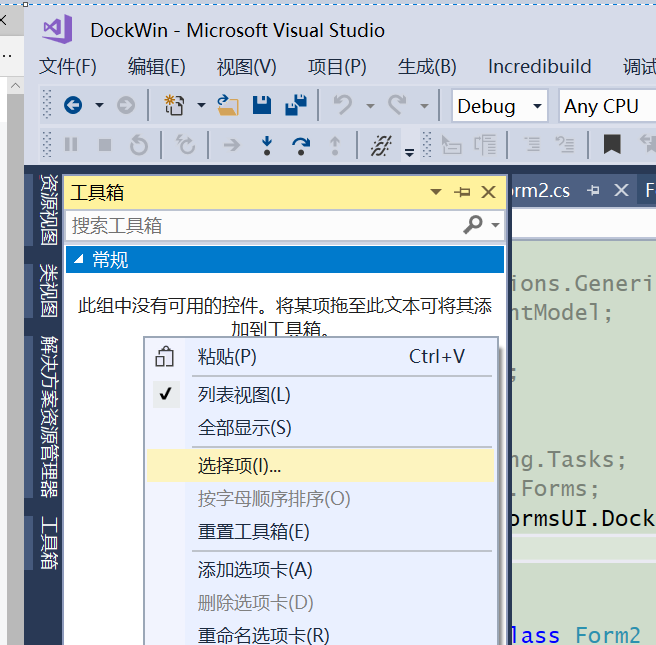This screenshot has height=645, width=656.
Task: Open the toolbox search options dropdown arrow
Action: (496, 225)
